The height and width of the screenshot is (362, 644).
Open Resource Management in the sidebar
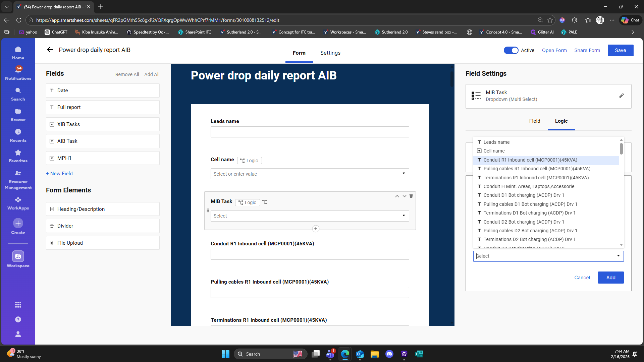pos(18,180)
